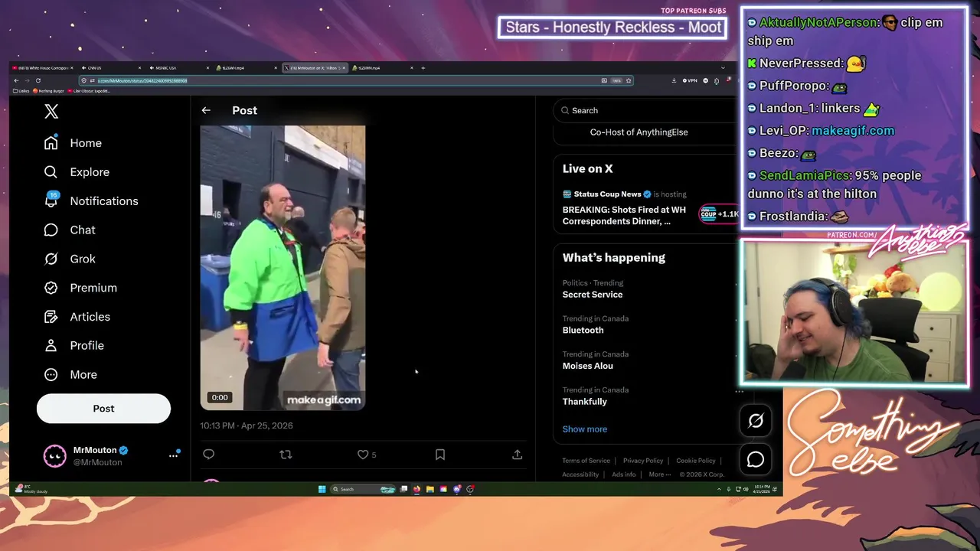The image size is (980, 551).
Task: Open Privacy Policy link
Action: [643, 461]
